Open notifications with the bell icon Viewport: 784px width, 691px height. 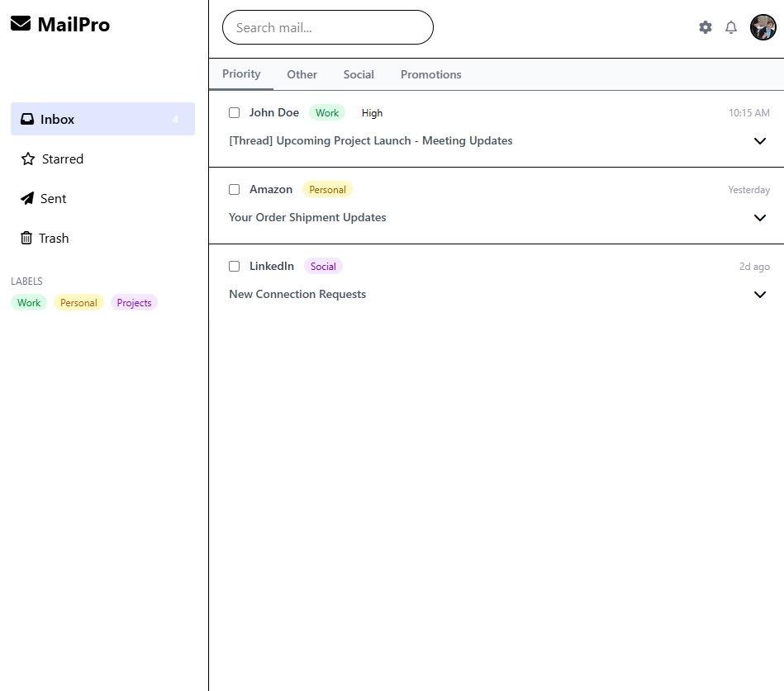coord(731,27)
